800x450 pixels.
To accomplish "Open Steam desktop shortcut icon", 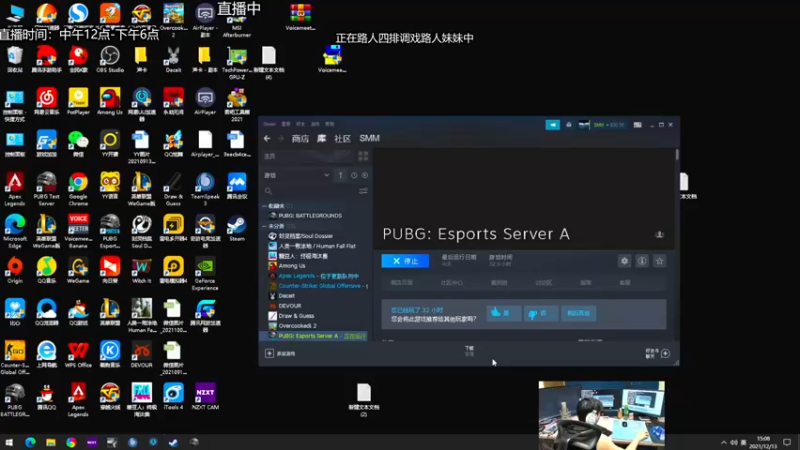I will pyautogui.click(x=237, y=228).
